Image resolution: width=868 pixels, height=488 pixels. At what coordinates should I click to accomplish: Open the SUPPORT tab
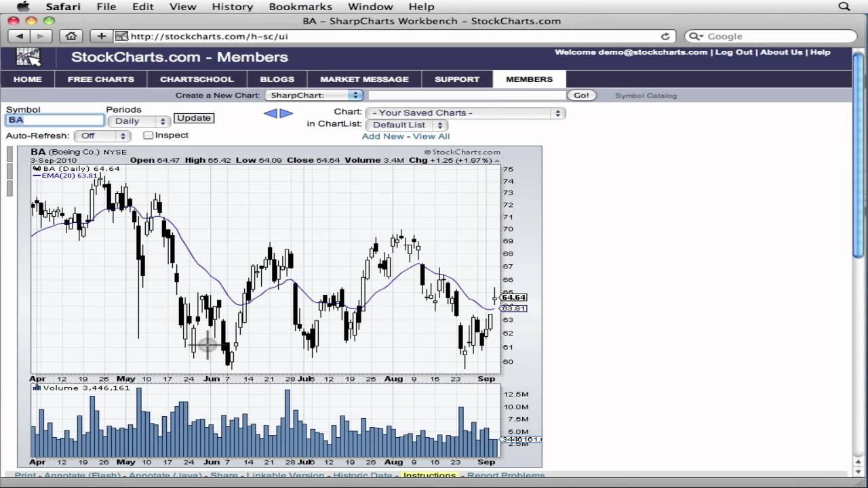(x=457, y=79)
